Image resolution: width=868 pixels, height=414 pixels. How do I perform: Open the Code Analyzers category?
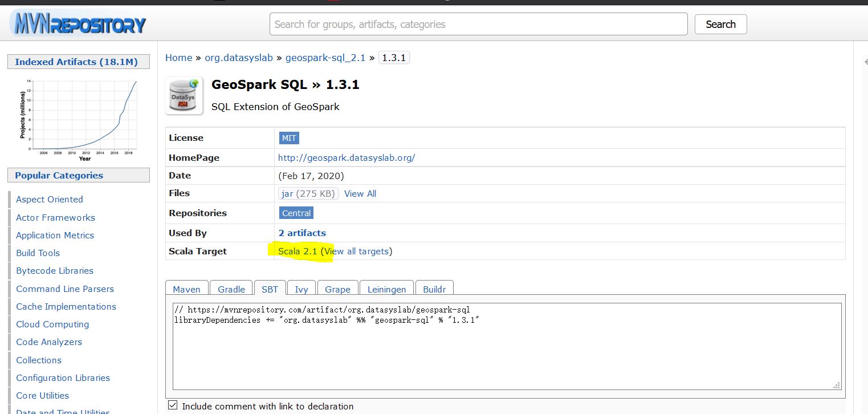pos(49,342)
